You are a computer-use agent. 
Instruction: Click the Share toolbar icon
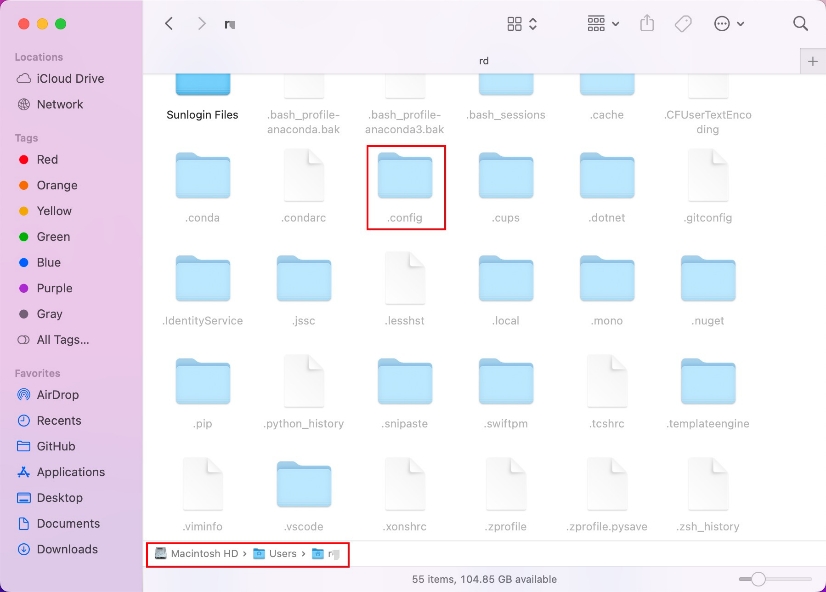(647, 23)
